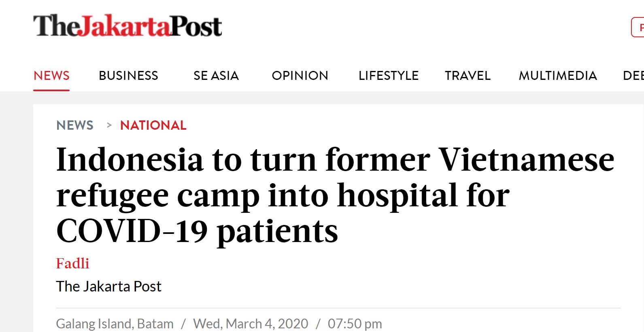Click the breadcrumb arrow separator
The height and width of the screenshot is (332, 644).
(108, 125)
